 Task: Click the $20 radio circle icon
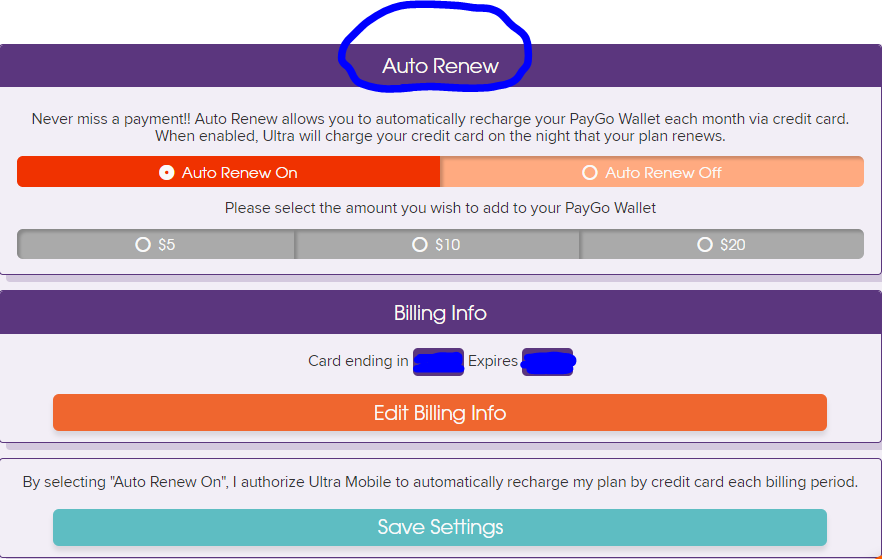pyautogui.click(x=705, y=244)
